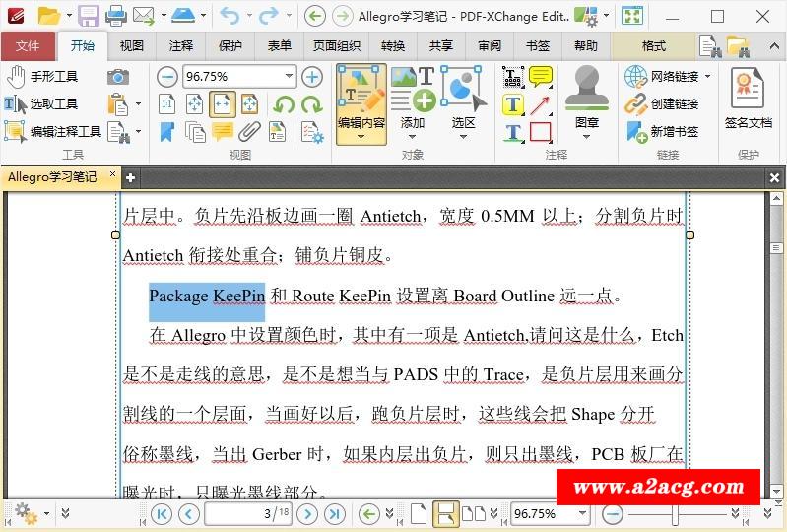This screenshot has height=532, width=787.
Task: Click the snapshot camera icon
Action: (118, 77)
